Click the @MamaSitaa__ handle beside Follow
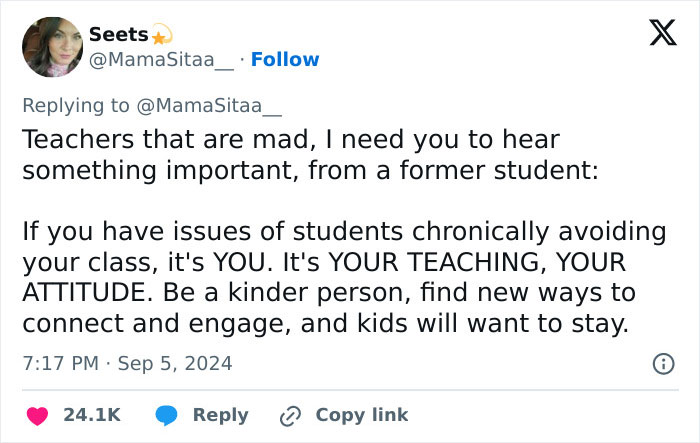The image size is (700, 443). pos(161,60)
